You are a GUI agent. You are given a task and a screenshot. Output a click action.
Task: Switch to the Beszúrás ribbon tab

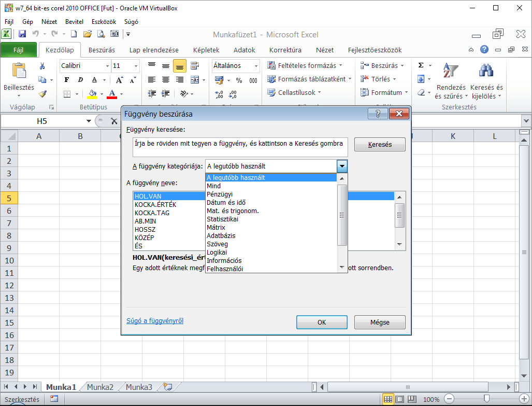102,50
